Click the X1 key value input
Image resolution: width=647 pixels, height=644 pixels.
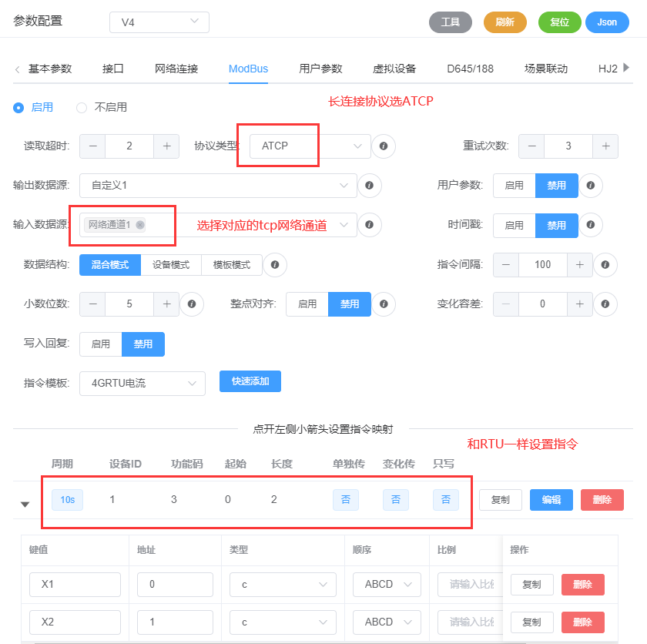75,585
